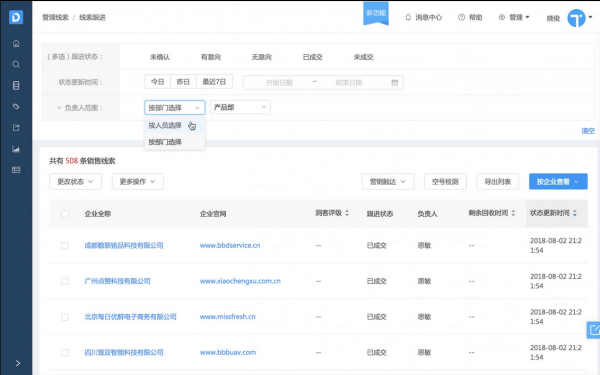This screenshot has width=600, height=375.
Task: Check the row for 北京每日优鲜电子商务有限公司
Action: (65, 317)
